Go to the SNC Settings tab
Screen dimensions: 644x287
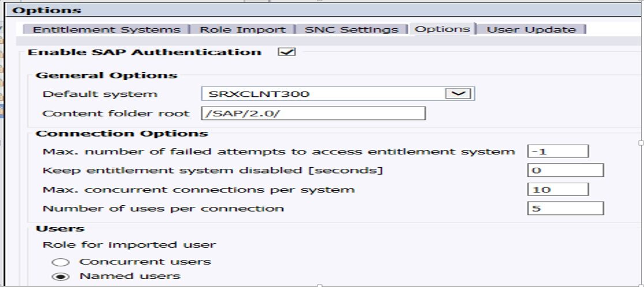(x=351, y=29)
